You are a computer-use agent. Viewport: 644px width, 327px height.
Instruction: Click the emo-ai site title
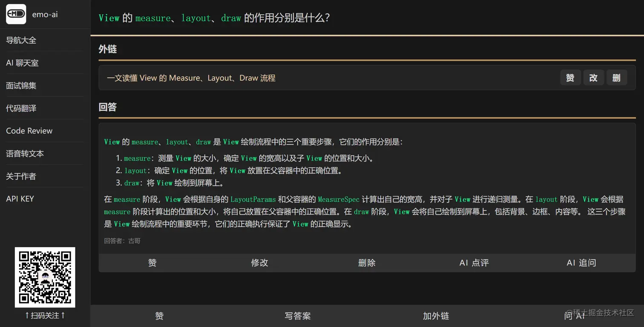click(x=45, y=14)
